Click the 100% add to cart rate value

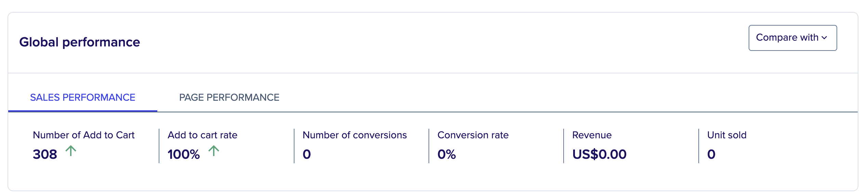[x=184, y=154]
